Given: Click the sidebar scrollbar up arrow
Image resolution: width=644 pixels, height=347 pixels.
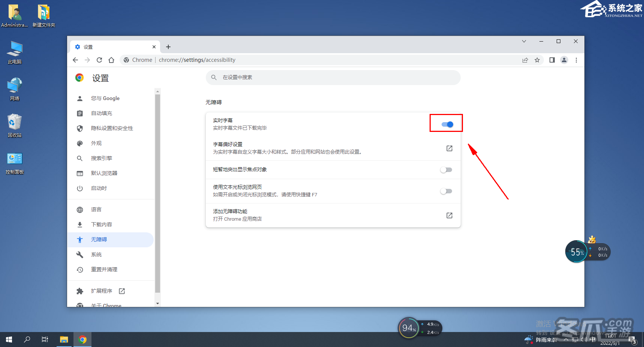Looking at the screenshot, I should (157, 91).
